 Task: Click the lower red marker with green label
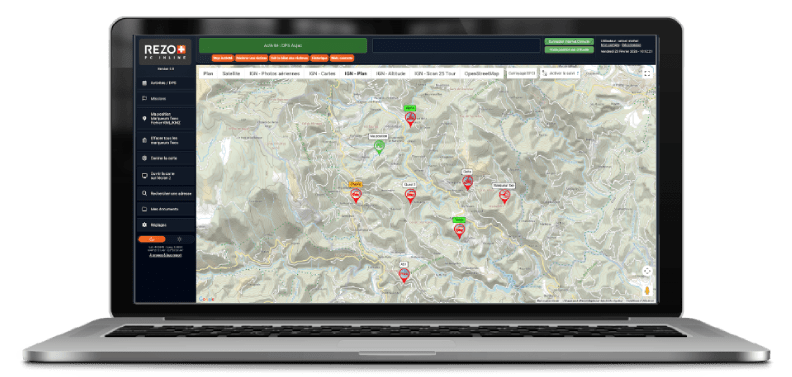click(x=459, y=231)
